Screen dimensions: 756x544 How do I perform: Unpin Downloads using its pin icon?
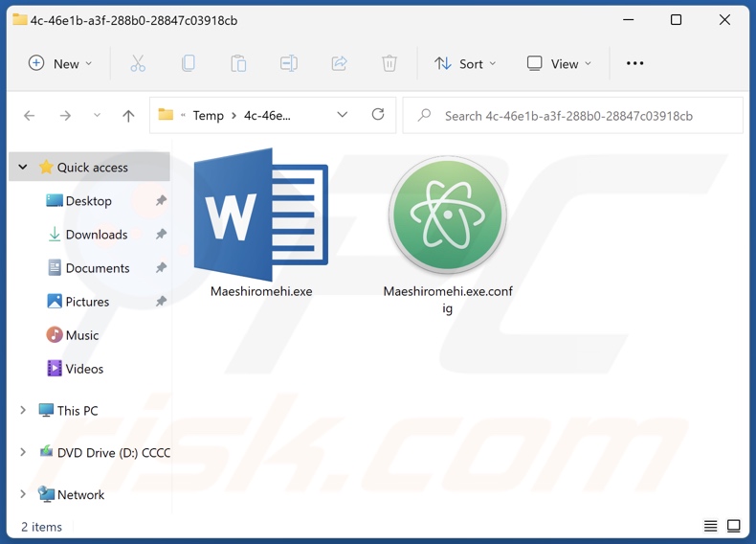coord(161,234)
